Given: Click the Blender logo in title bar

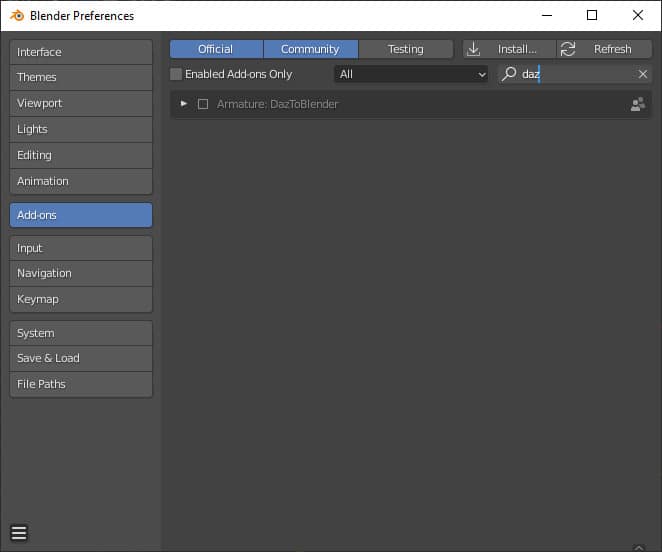Looking at the screenshot, I should click(17, 16).
